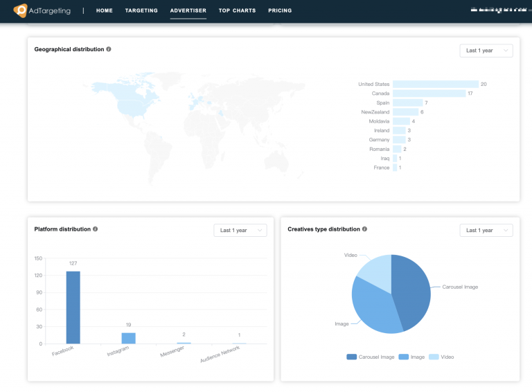This screenshot has width=532, height=392.
Task: Click the Carousel Image pie slice
Action: 412,292
